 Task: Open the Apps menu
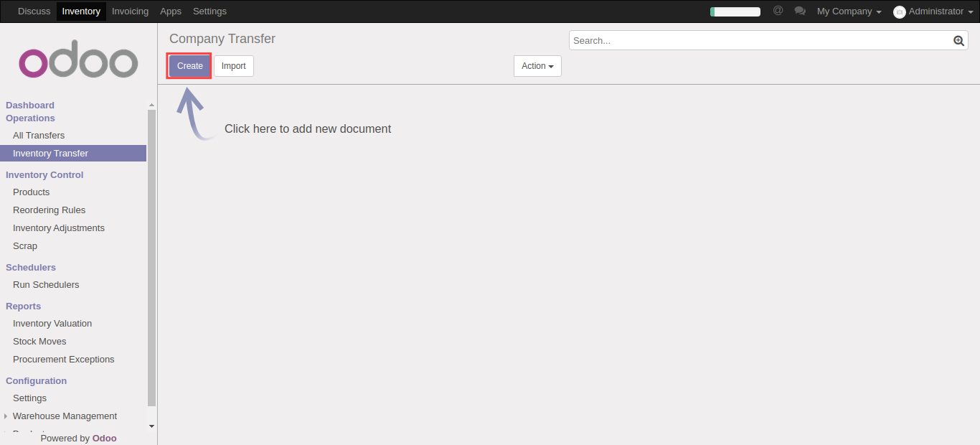(x=171, y=11)
